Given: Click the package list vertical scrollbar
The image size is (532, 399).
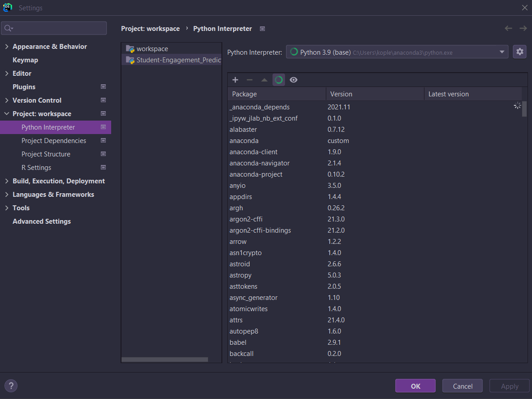Looking at the screenshot, I should click(x=524, y=109).
